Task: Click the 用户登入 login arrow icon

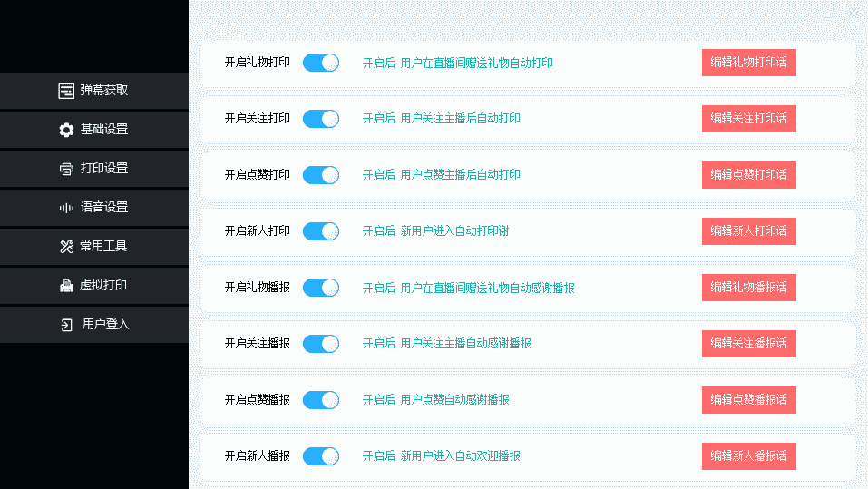Action: pos(66,325)
